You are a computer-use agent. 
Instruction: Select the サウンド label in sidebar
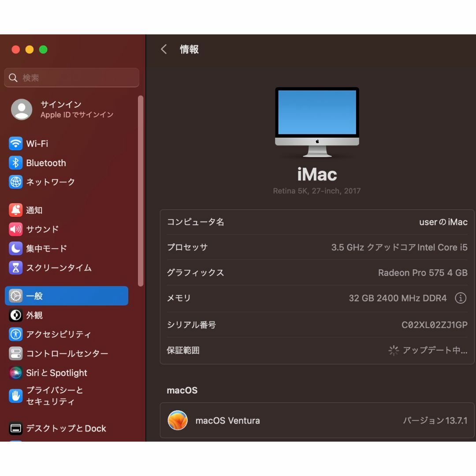coord(42,229)
